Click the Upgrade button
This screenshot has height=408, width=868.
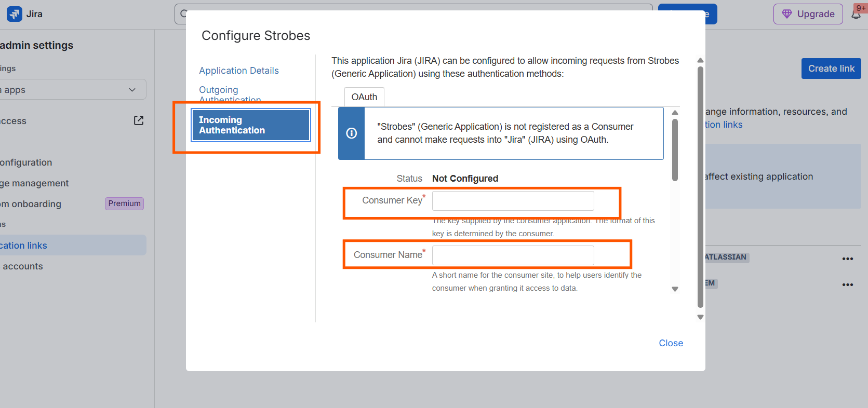808,14
